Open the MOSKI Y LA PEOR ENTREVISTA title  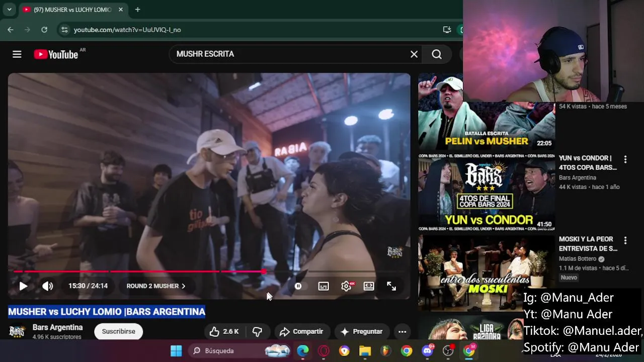pos(588,244)
